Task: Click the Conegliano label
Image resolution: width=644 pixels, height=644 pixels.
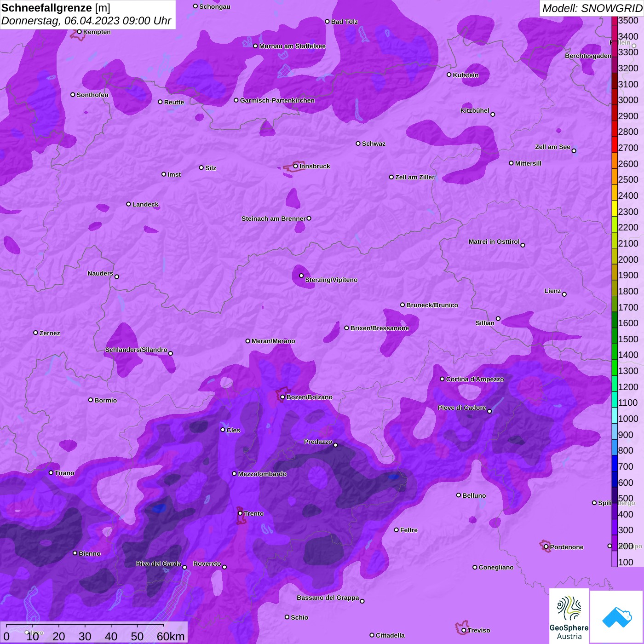Action: (496, 567)
